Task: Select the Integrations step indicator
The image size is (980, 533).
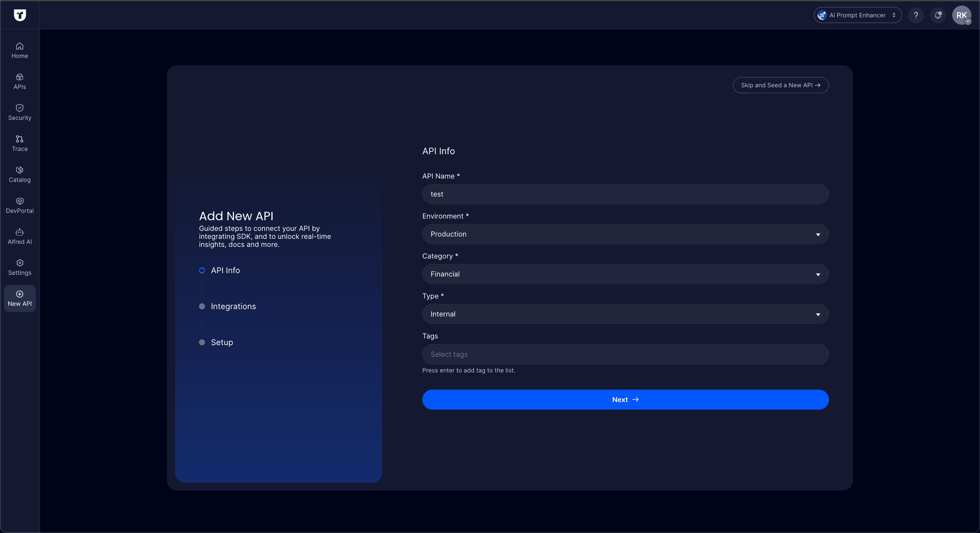Action: [x=202, y=306]
